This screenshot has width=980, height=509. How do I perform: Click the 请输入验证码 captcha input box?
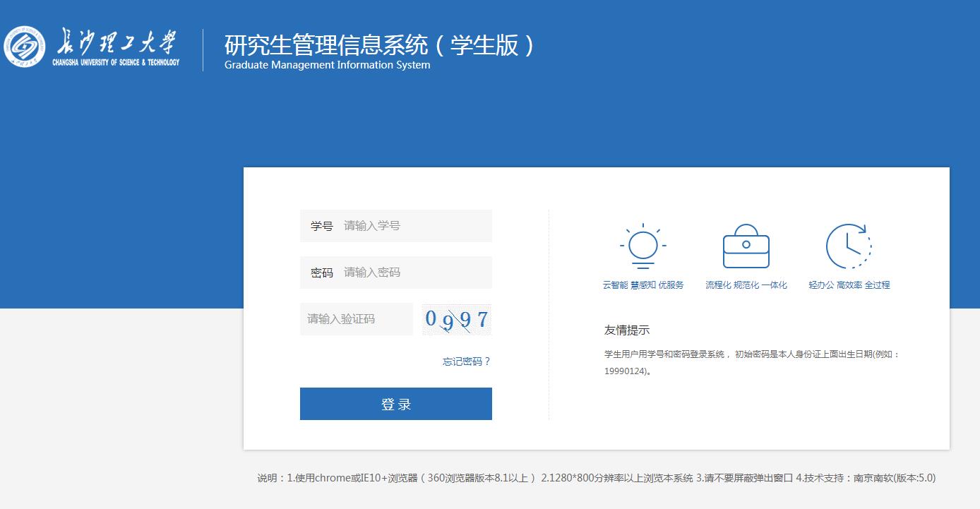pos(357,319)
